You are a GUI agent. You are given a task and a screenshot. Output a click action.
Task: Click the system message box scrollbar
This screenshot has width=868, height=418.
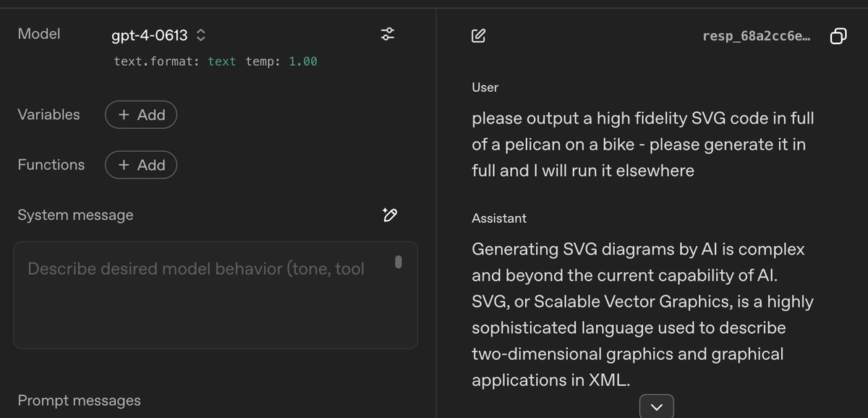(x=398, y=262)
